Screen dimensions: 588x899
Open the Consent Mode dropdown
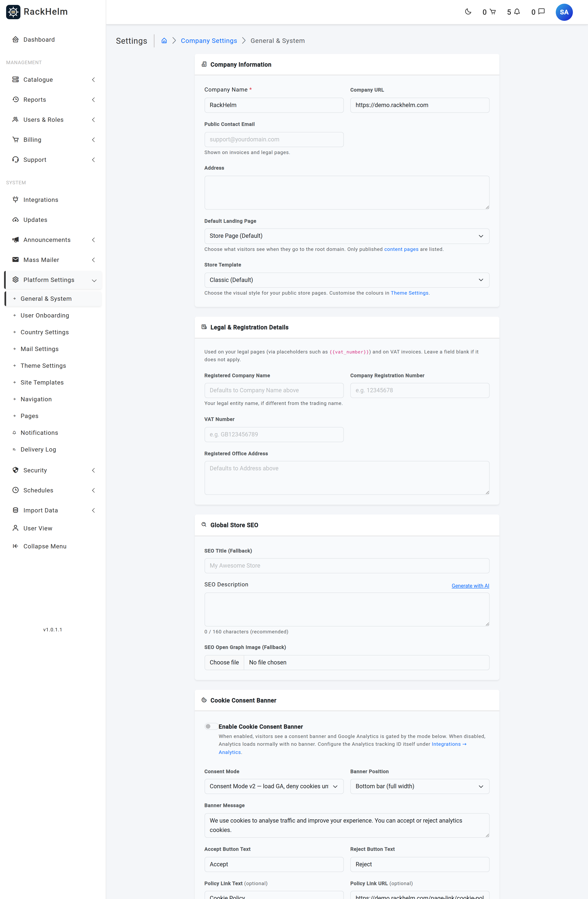pyautogui.click(x=274, y=786)
